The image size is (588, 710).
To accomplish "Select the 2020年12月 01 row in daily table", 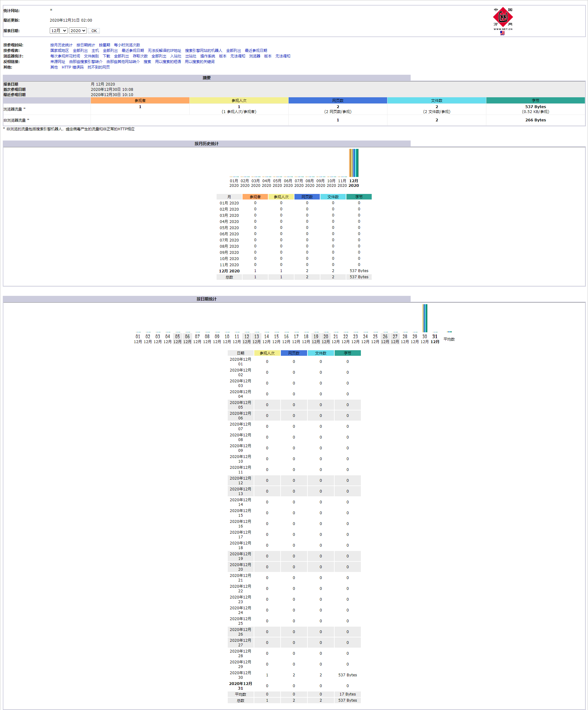I will 294,361.
